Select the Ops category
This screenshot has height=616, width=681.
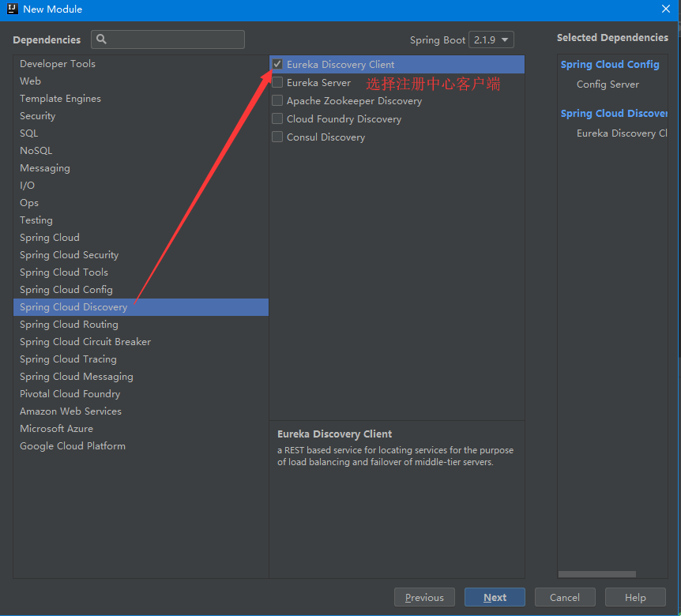pyautogui.click(x=141, y=203)
